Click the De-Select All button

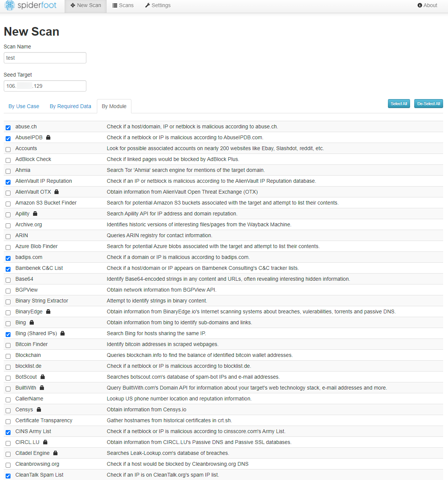tap(428, 104)
